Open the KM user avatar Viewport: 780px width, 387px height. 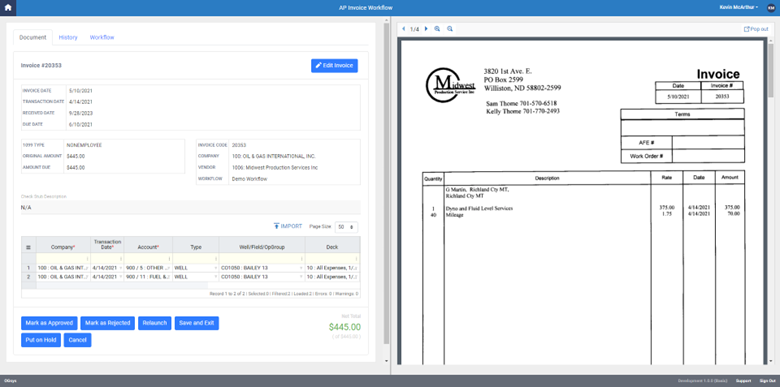click(x=771, y=7)
